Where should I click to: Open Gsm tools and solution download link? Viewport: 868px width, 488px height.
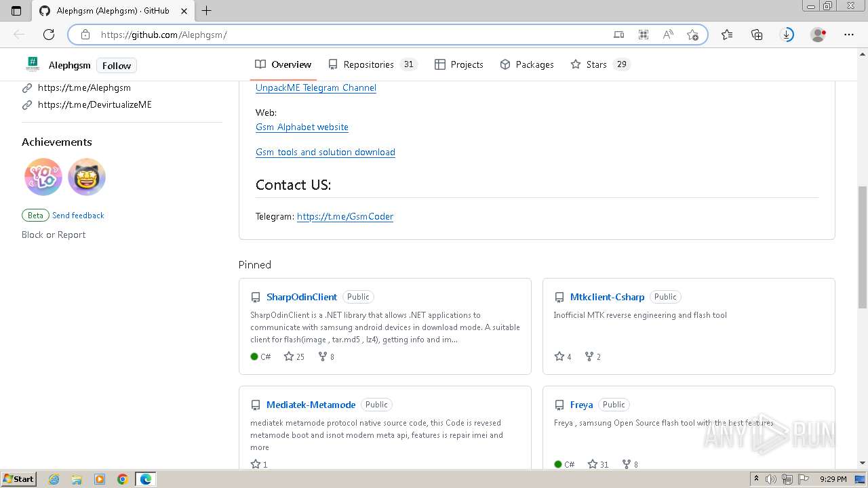(x=325, y=152)
